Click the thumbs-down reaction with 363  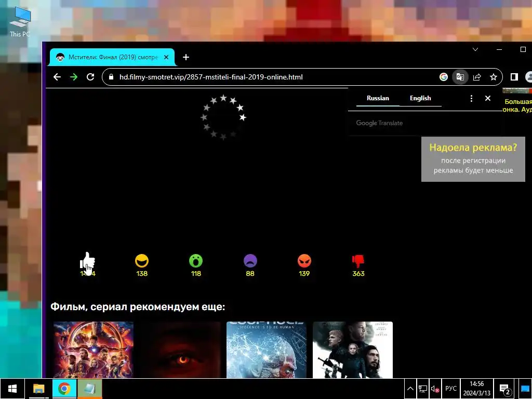pyautogui.click(x=358, y=261)
